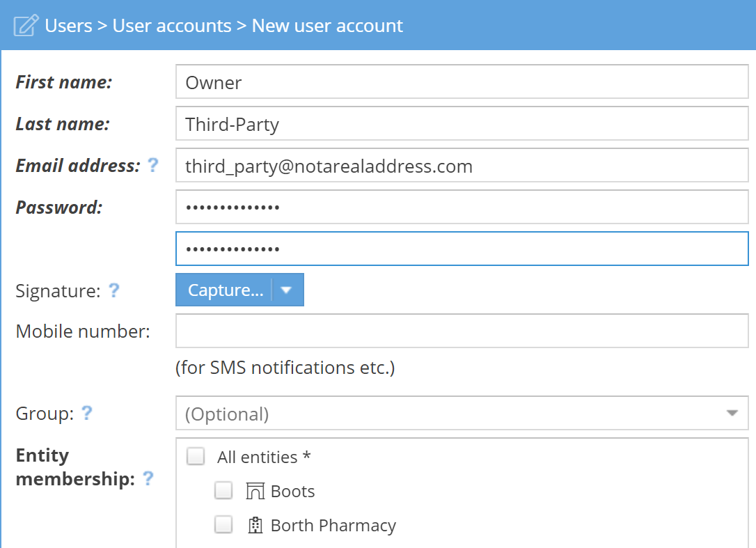This screenshot has height=548, width=756.
Task: Click into the First name field
Action: [x=462, y=82]
